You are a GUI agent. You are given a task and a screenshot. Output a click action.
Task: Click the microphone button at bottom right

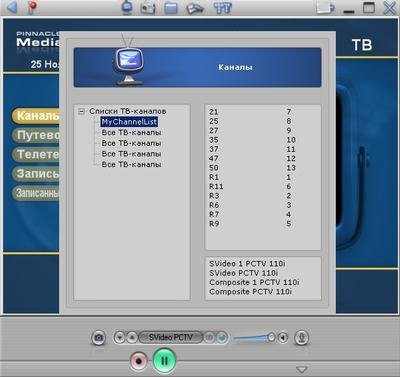tap(302, 338)
